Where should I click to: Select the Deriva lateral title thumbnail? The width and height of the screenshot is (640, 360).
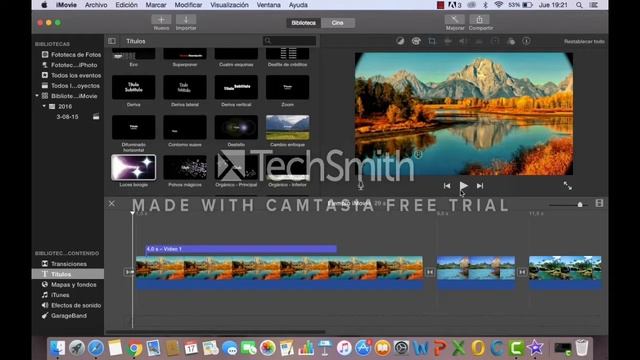[x=185, y=87]
